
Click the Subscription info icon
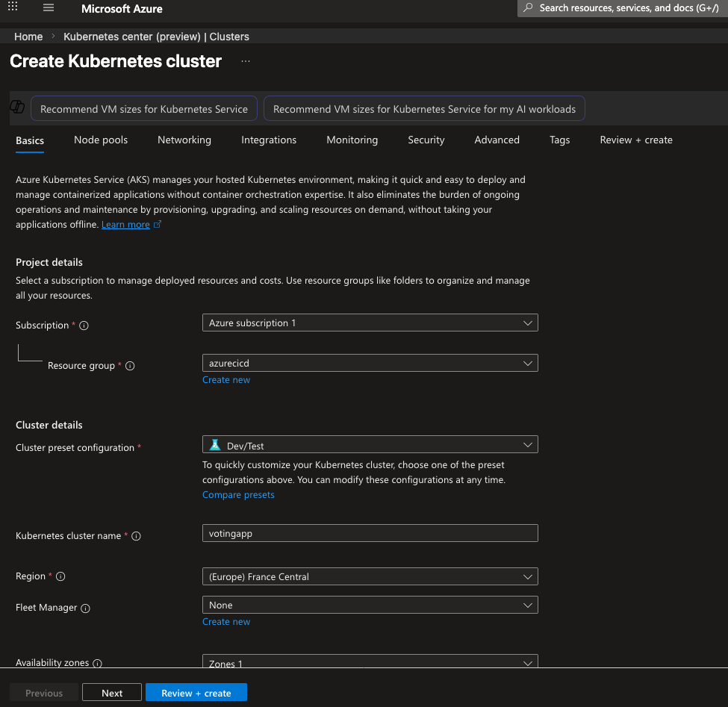pyautogui.click(x=84, y=326)
